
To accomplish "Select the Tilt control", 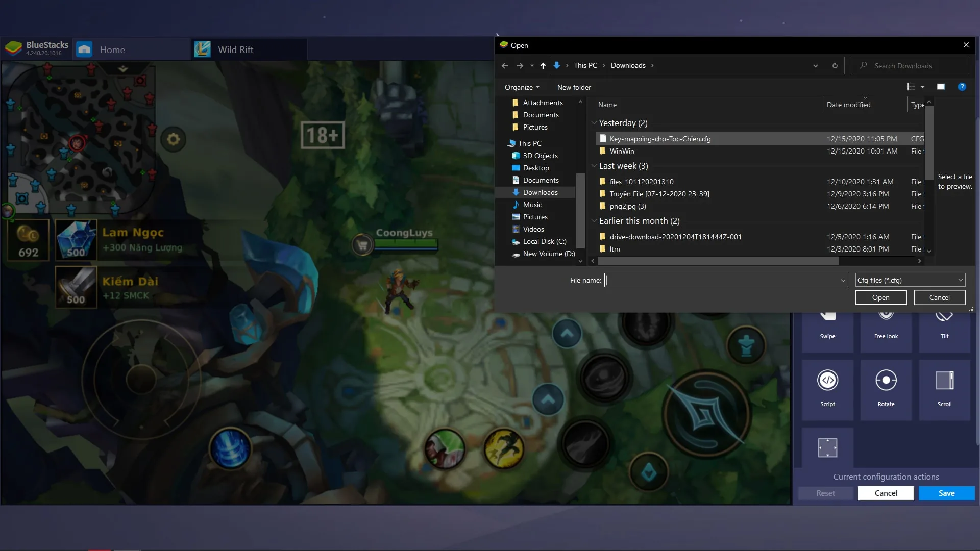I will pos(944,332).
